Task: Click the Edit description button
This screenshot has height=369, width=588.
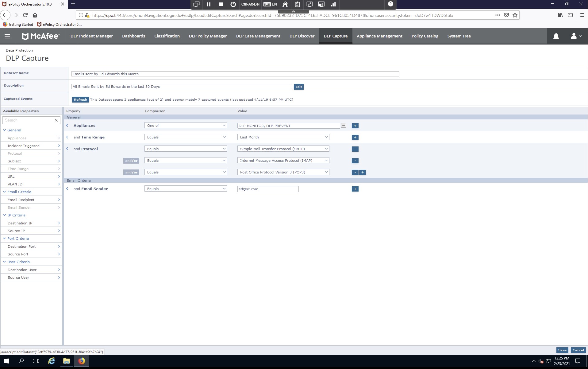Action: [299, 87]
